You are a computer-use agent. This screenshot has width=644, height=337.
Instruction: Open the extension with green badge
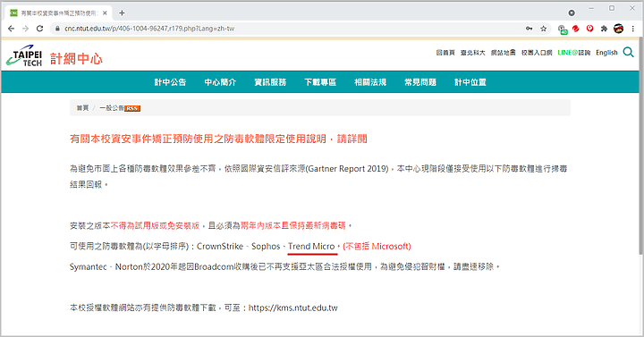563,29
